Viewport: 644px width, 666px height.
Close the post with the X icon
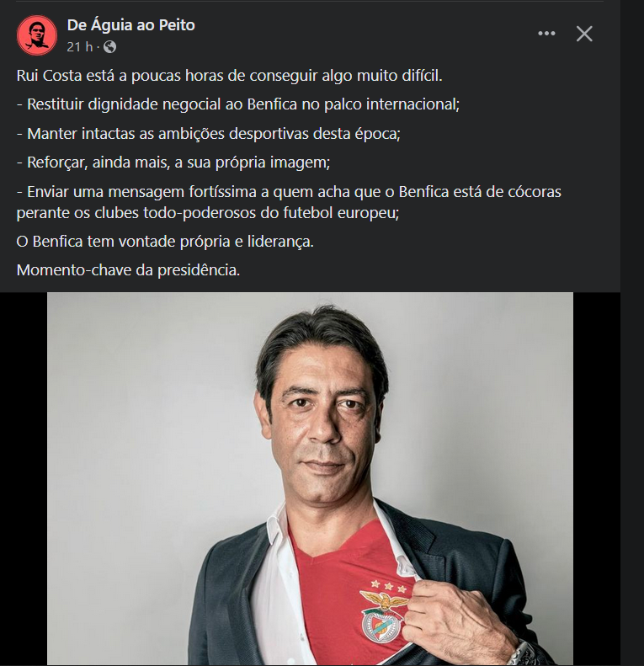(x=584, y=34)
